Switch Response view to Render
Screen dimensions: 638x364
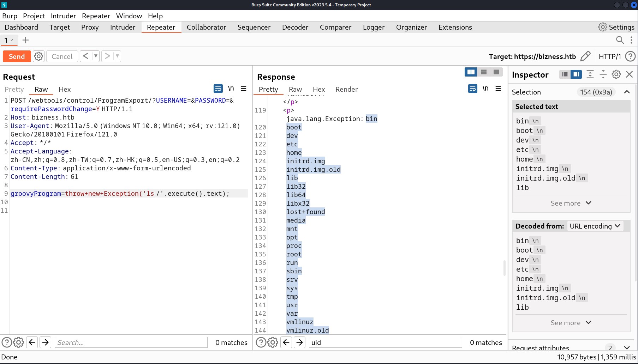(346, 89)
